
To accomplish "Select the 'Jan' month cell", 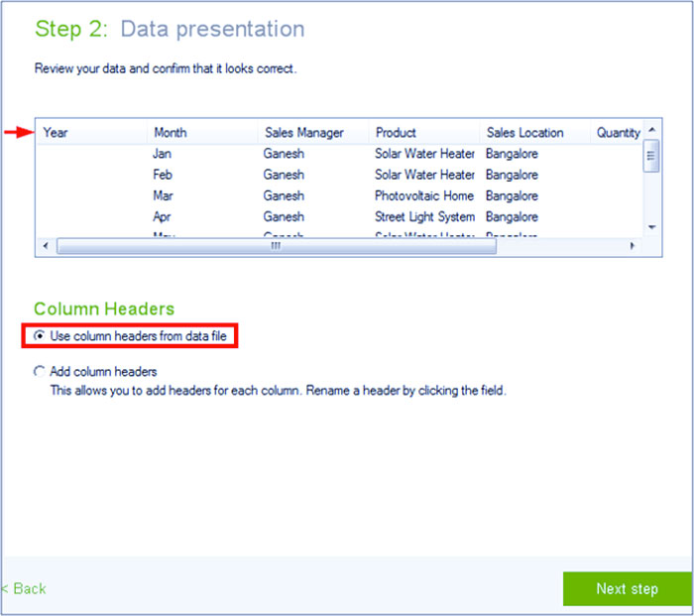I will [162, 154].
